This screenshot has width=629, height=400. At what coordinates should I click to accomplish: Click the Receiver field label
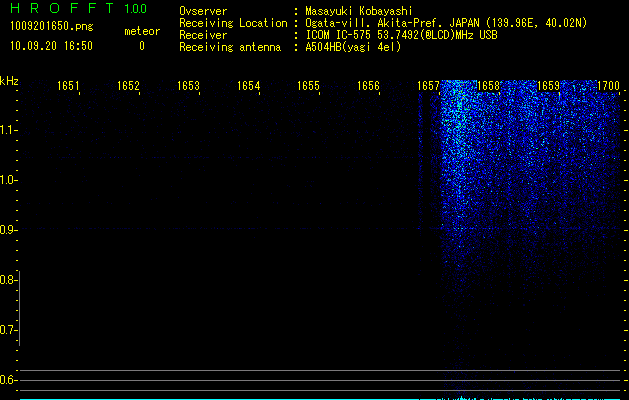[x=203, y=35]
